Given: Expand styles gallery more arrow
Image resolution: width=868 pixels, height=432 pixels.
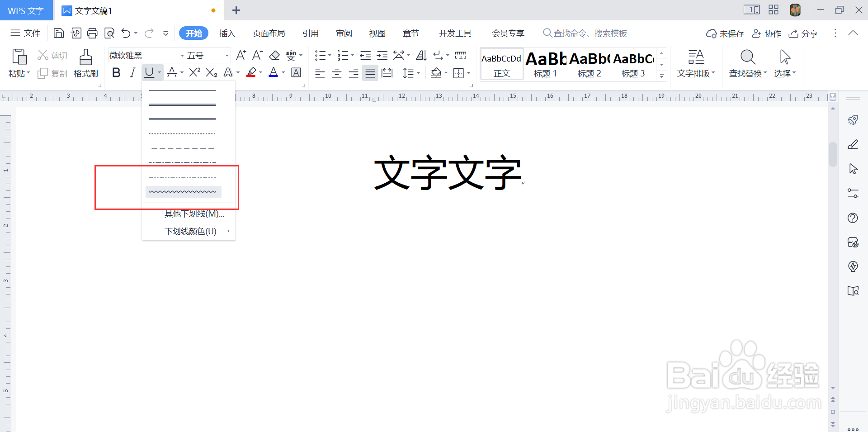Looking at the screenshot, I should 661,76.
